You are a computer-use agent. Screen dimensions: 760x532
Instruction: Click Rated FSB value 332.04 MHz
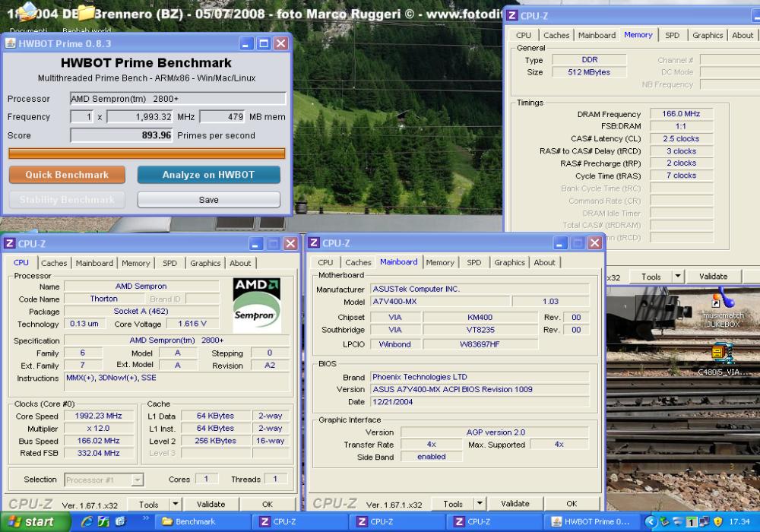pos(98,453)
